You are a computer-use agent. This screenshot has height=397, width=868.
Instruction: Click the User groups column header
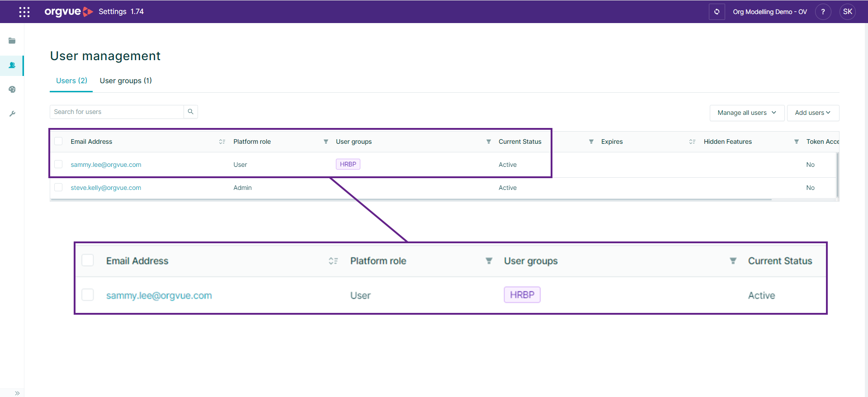point(354,142)
